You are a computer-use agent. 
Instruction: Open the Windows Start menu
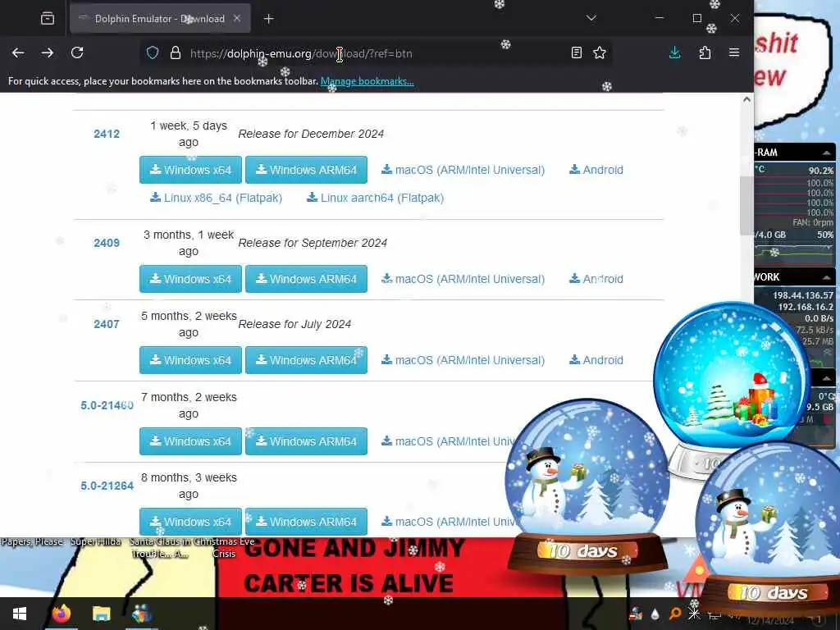(x=20, y=614)
